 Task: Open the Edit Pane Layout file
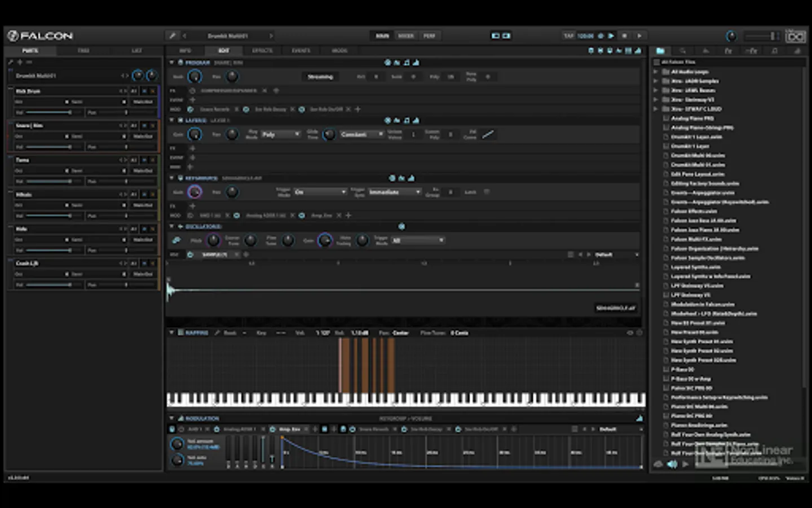pyautogui.click(x=698, y=174)
